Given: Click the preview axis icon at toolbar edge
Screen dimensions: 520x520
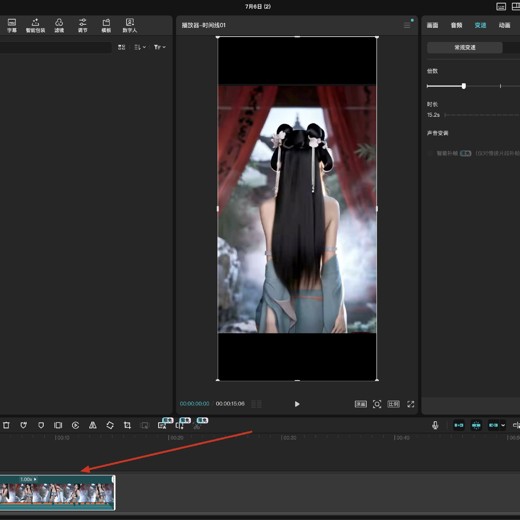Looking at the screenshot, I should click(x=516, y=425).
